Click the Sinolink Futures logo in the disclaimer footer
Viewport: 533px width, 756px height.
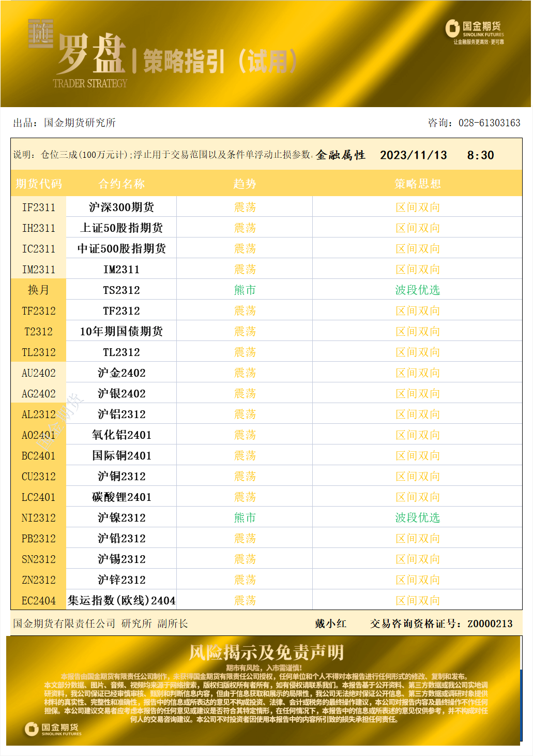coord(53,729)
